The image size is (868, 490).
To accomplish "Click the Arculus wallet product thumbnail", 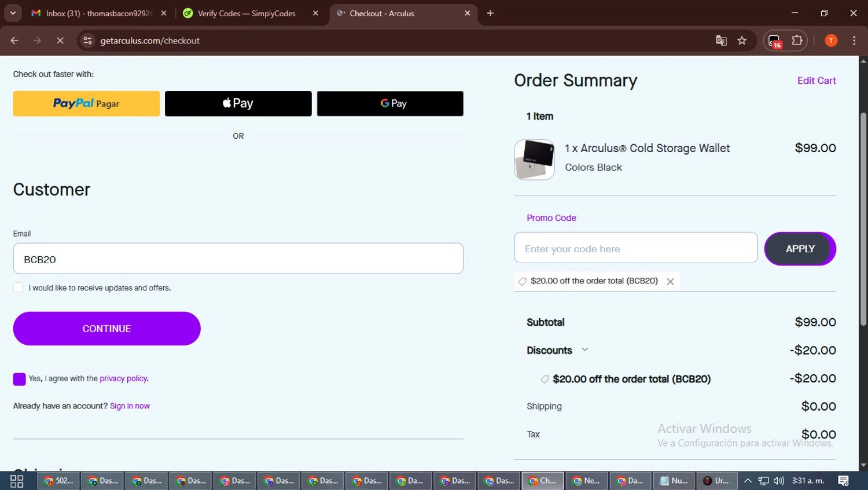I will point(534,160).
